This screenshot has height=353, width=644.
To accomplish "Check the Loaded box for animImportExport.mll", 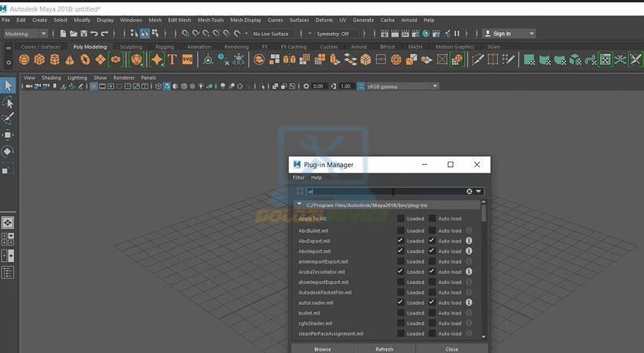I will coord(401,261).
